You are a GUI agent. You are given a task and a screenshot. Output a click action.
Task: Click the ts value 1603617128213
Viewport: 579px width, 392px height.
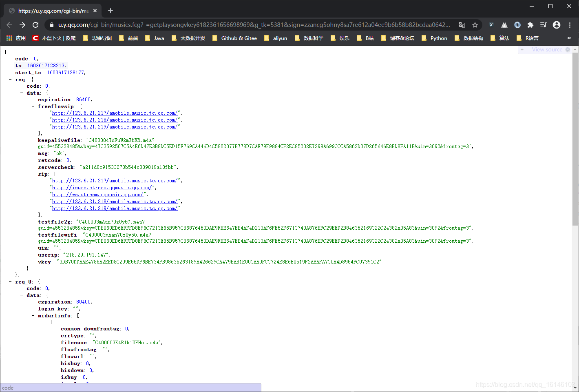(46, 66)
